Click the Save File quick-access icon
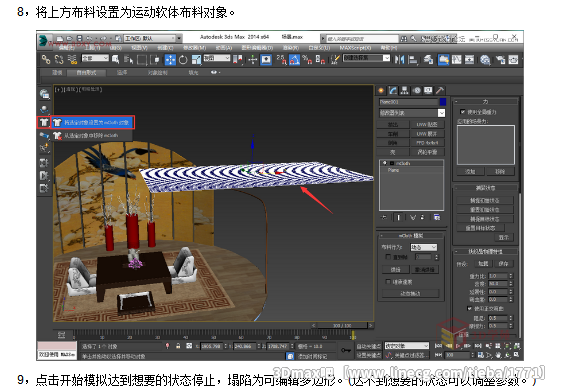Image resolution: width=585 pixels, height=392 pixels. click(x=79, y=38)
